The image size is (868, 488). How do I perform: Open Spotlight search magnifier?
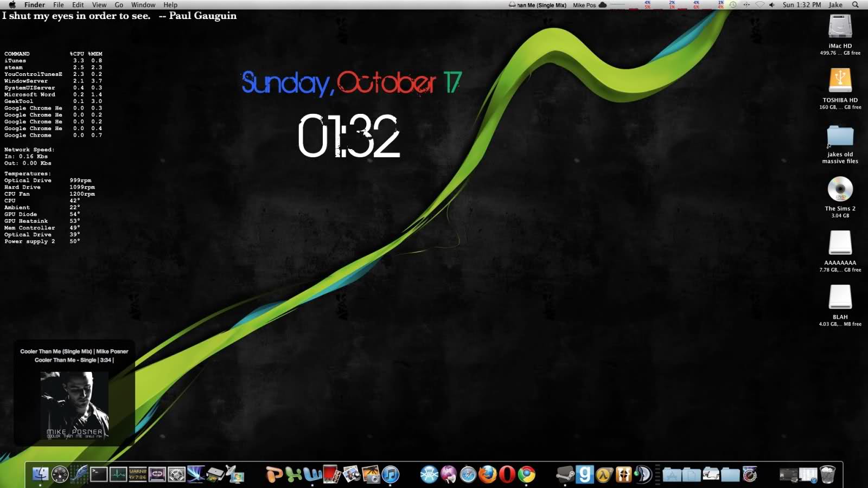[x=856, y=5]
